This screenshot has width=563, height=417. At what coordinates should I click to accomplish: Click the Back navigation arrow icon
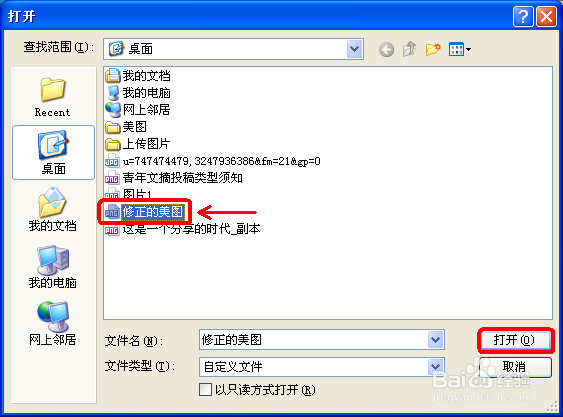click(x=386, y=49)
